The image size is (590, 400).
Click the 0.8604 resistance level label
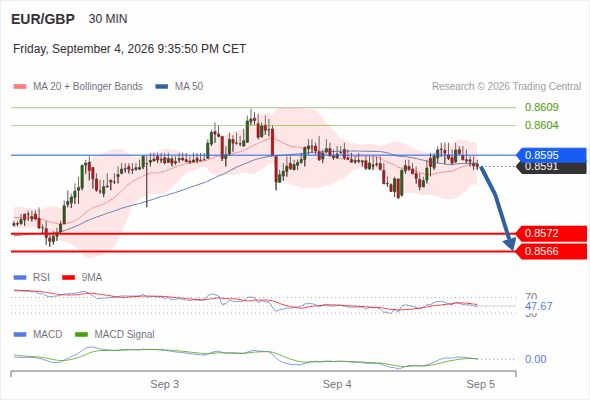pyautogui.click(x=541, y=125)
